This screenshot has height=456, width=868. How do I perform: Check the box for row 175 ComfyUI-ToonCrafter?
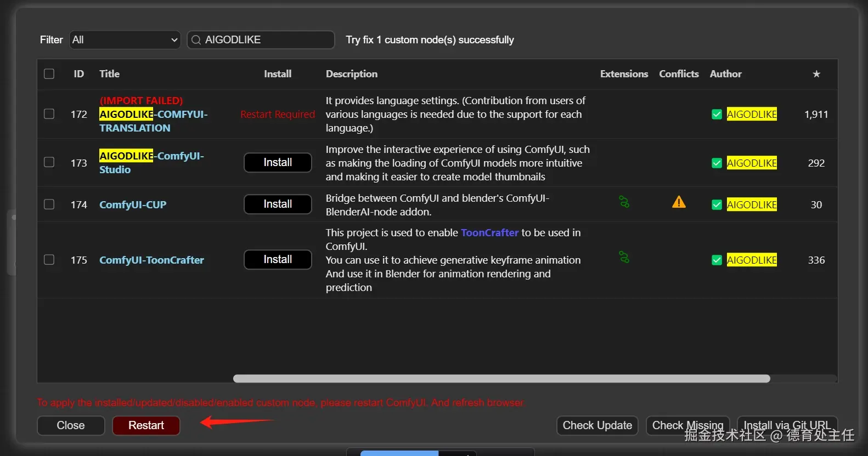click(49, 260)
